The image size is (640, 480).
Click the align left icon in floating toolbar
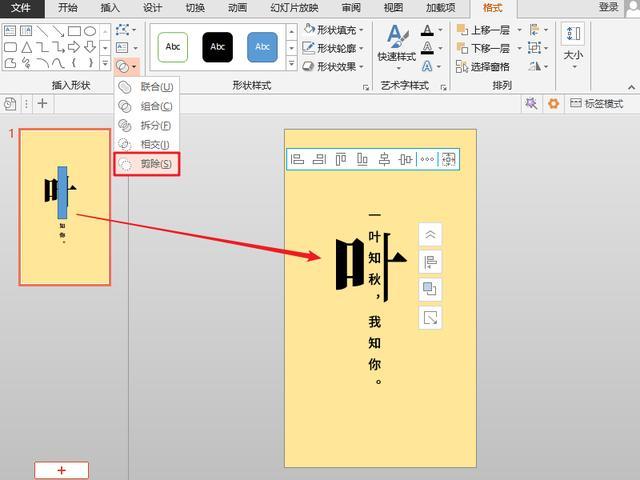(297, 159)
